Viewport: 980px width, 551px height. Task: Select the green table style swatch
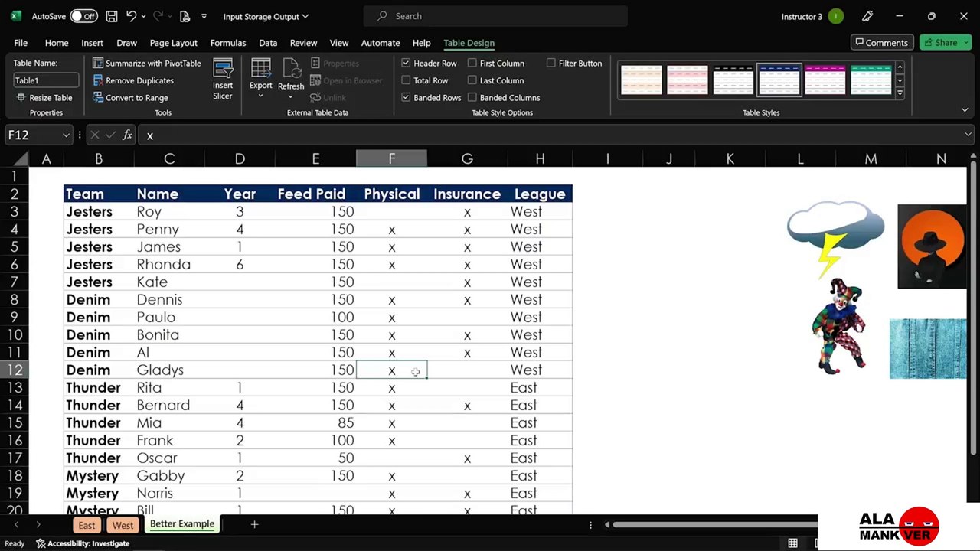[x=871, y=80]
